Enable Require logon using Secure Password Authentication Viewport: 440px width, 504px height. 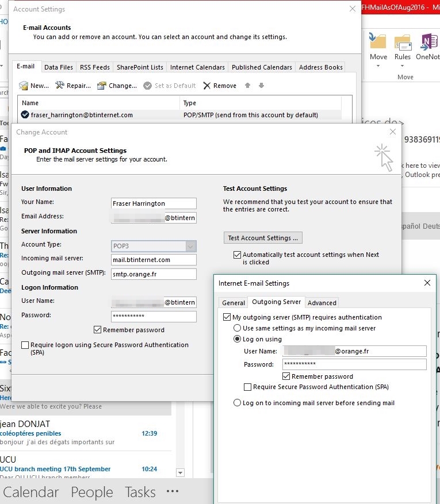[25, 345]
